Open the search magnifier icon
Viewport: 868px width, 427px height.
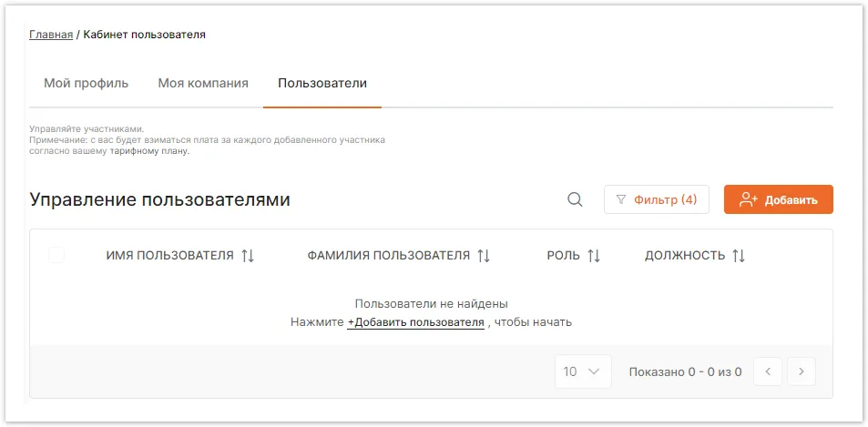pos(575,199)
